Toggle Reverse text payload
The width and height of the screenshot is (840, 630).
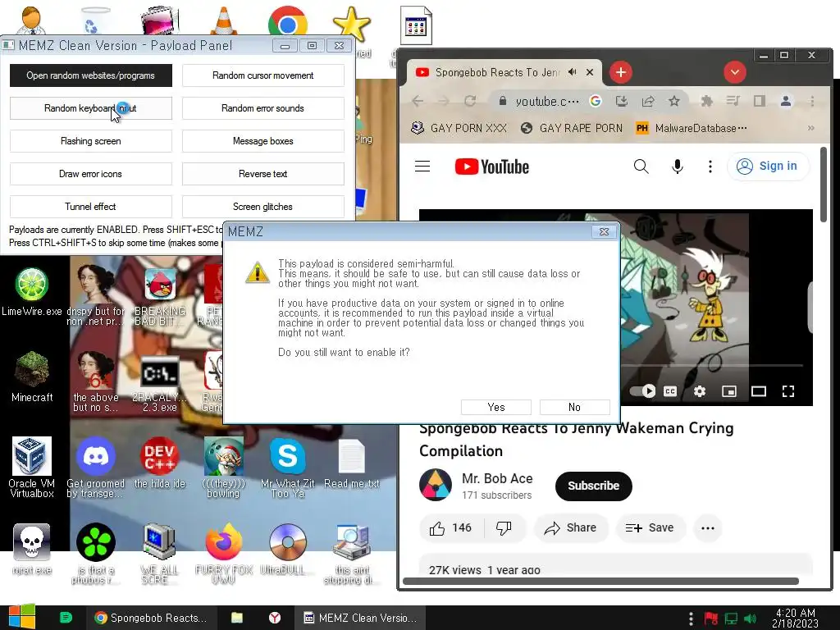pyautogui.click(x=263, y=174)
